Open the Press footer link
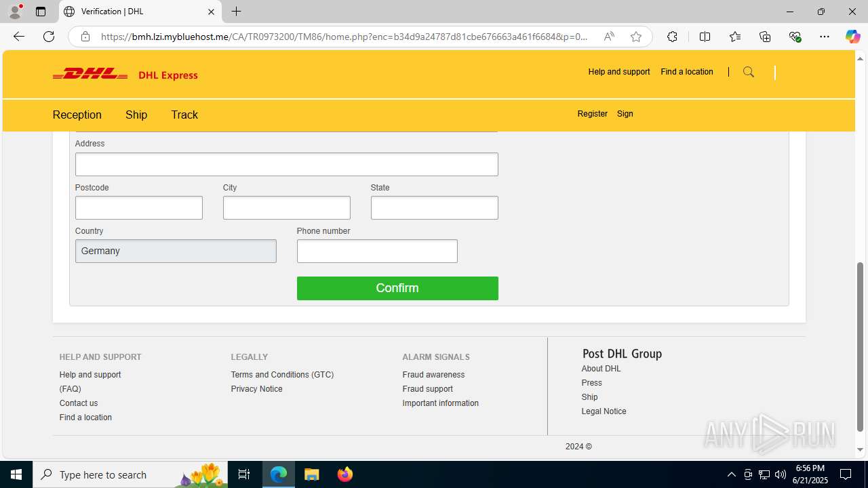 point(591,383)
